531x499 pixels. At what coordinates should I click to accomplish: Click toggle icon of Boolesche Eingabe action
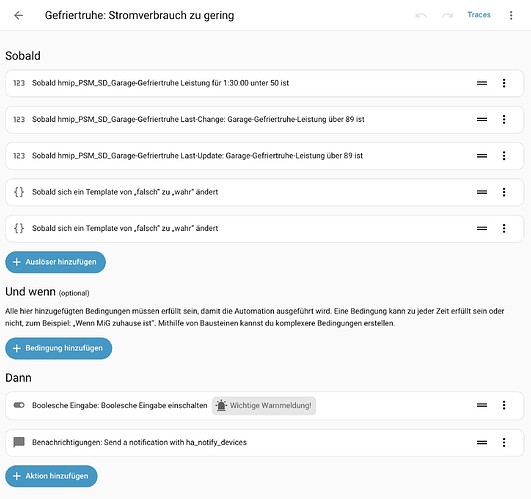[x=19, y=405]
